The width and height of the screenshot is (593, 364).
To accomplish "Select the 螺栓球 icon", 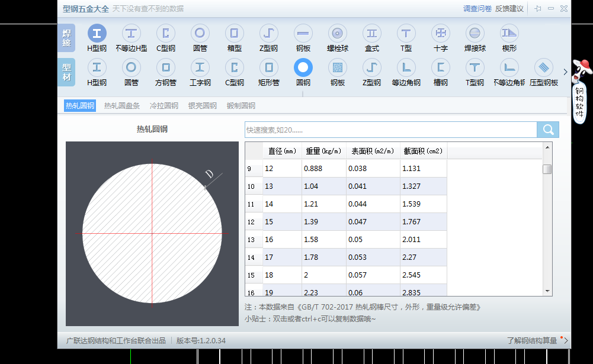I will (338, 34).
